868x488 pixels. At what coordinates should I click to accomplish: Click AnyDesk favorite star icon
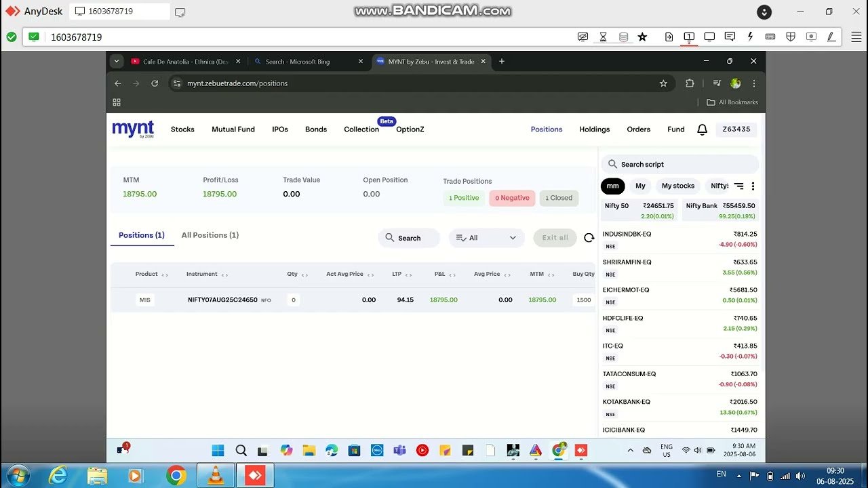click(642, 37)
